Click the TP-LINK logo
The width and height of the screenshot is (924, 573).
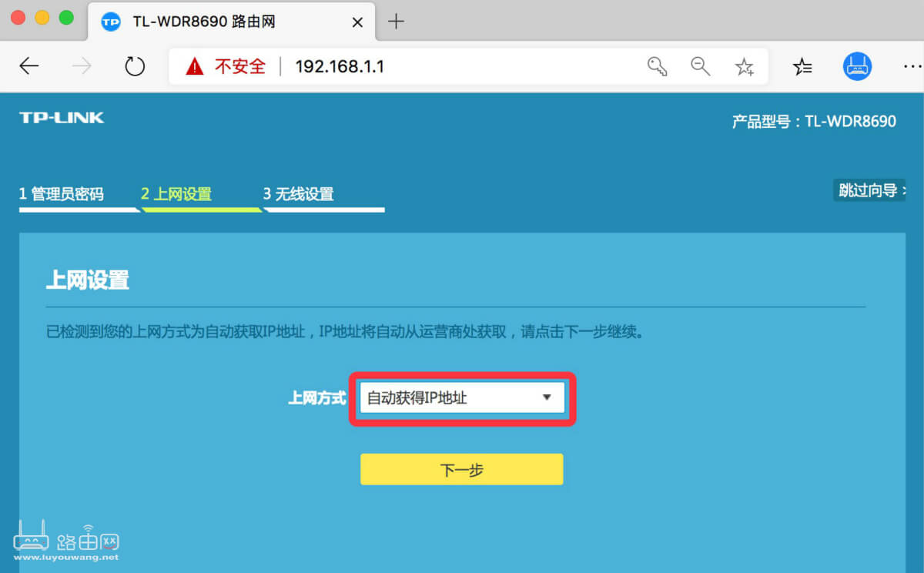tap(62, 117)
